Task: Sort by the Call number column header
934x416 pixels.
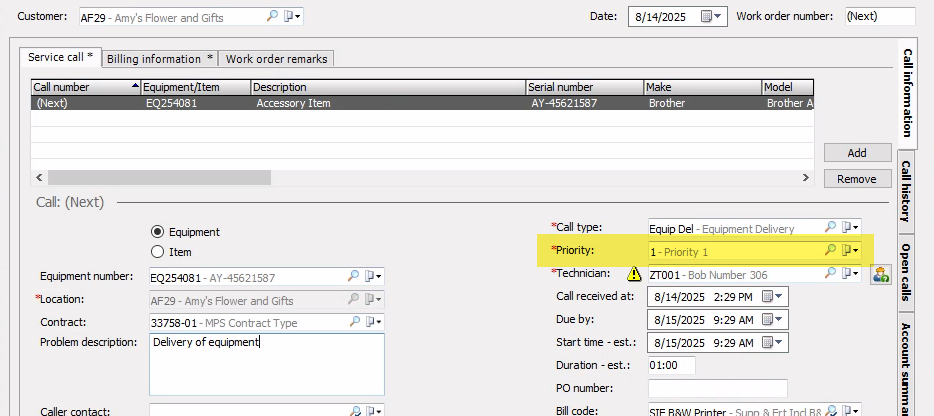Action: coord(86,87)
